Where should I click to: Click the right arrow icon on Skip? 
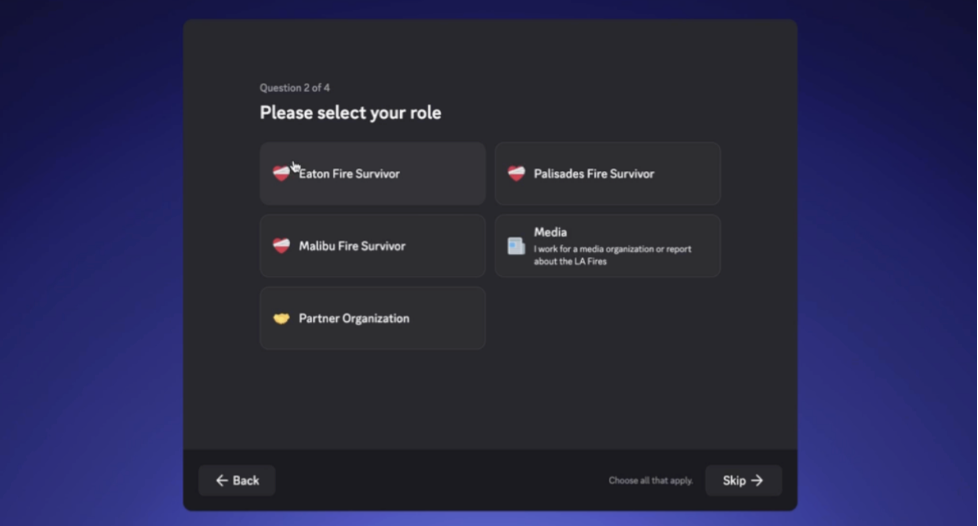tap(757, 480)
